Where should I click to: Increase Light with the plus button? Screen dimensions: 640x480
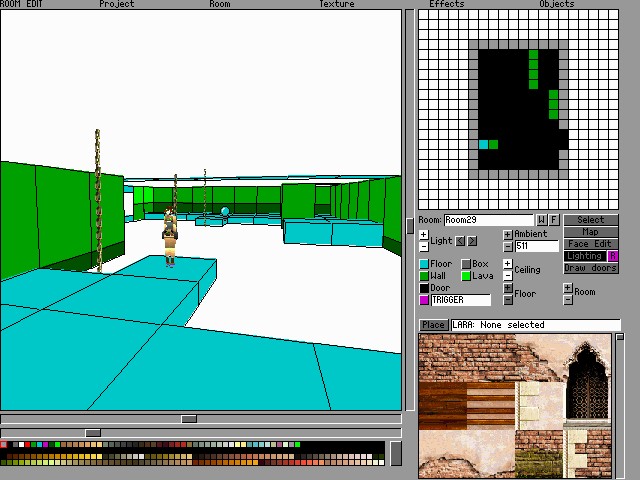(x=424, y=235)
